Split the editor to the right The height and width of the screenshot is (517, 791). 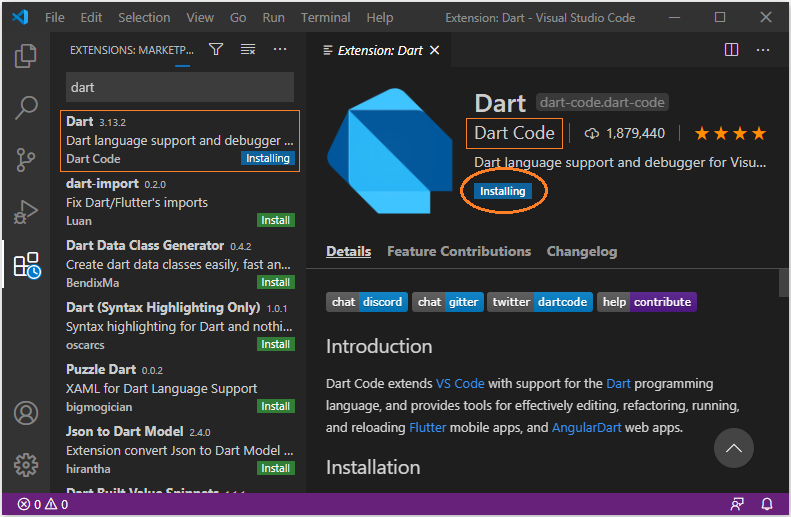(x=731, y=49)
